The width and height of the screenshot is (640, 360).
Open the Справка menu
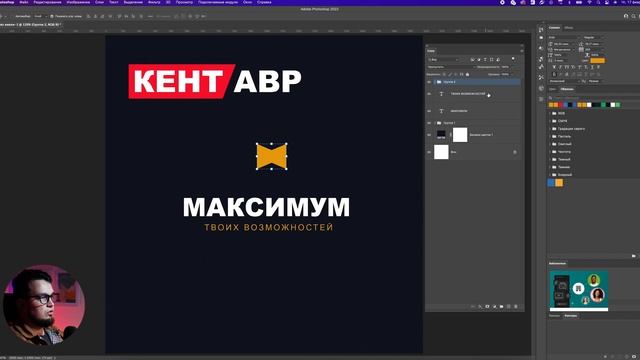point(264,2)
